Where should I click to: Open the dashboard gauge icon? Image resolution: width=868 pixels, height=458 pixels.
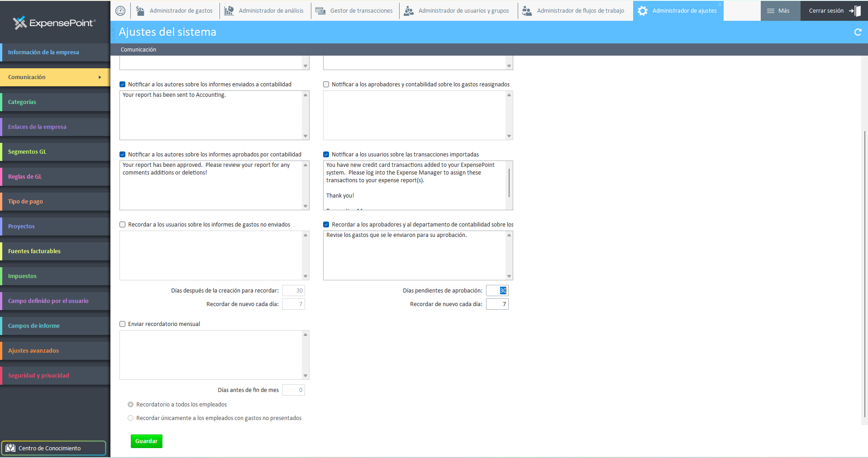[120, 11]
